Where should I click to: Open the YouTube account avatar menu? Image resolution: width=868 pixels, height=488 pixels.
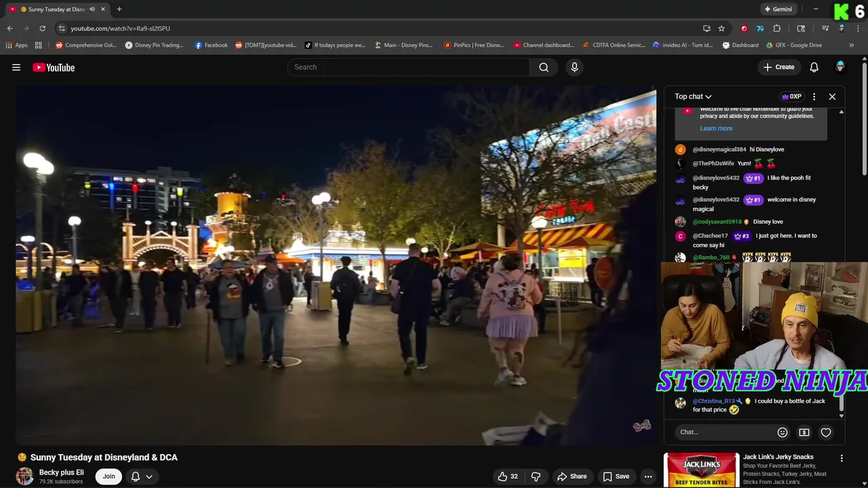click(x=840, y=66)
